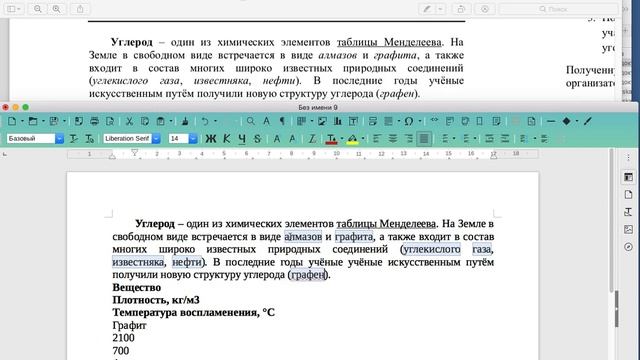The image size is (640, 360).
Task: Zoom in on the background PDF viewer
Action: (56, 9)
